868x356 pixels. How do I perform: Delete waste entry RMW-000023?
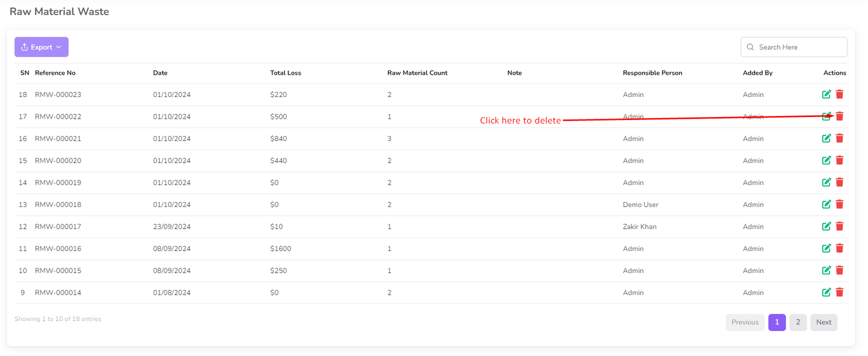tap(839, 94)
